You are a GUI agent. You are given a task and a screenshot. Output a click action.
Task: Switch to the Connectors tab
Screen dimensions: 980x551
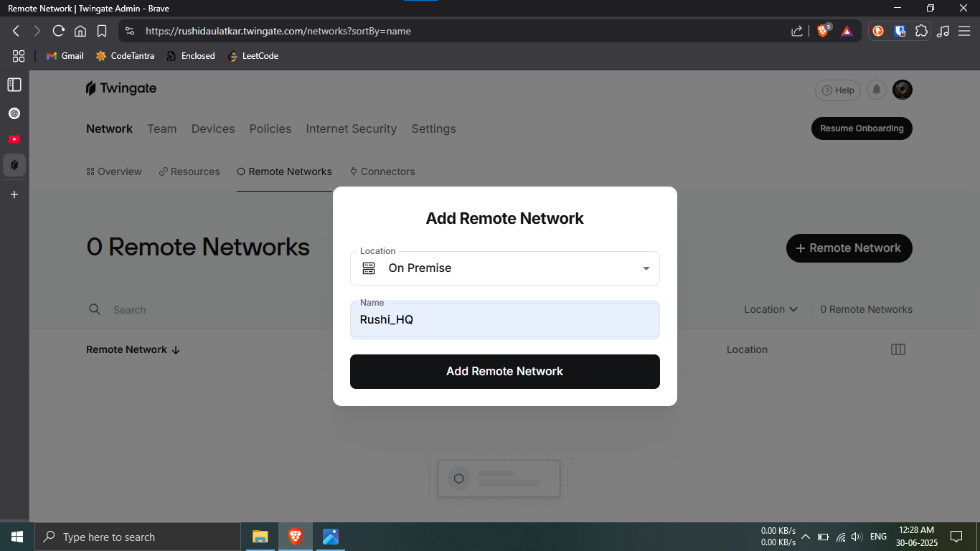[x=382, y=171]
